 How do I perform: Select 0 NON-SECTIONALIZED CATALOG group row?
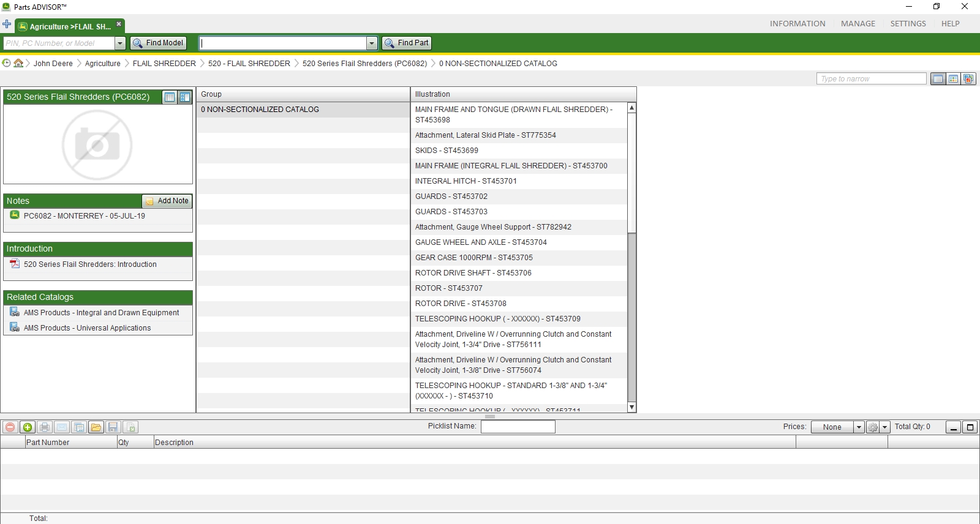303,110
